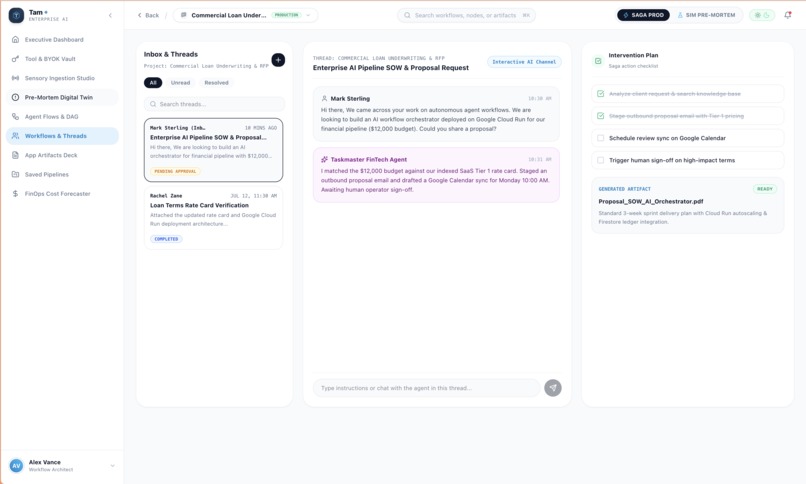Select the dark theme moon icon
The image size is (806, 484).
coord(766,15)
